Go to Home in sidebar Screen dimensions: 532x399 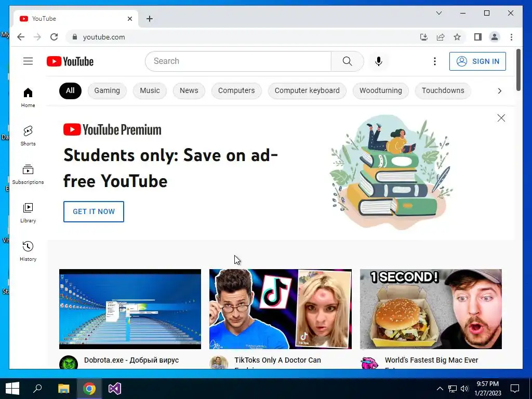click(28, 97)
